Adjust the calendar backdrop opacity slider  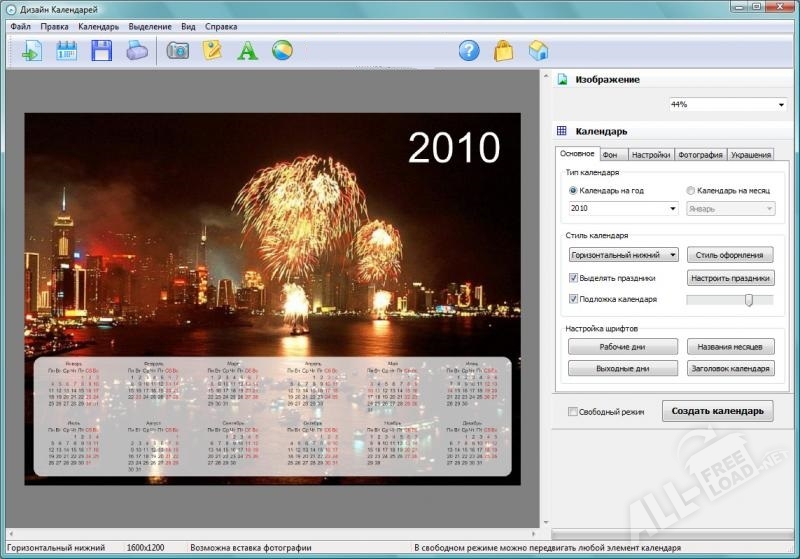click(x=749, y=300)
